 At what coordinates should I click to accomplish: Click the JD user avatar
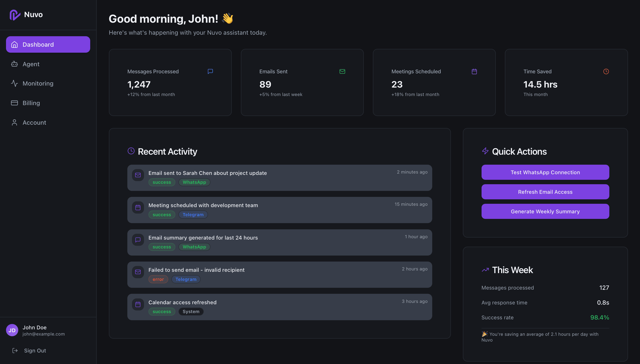pos(12,330)
